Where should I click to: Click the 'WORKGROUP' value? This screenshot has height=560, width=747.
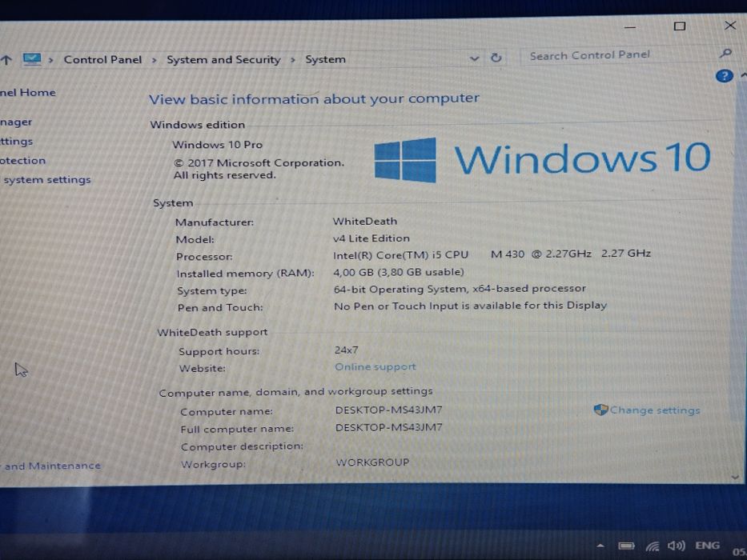(372, 462)
